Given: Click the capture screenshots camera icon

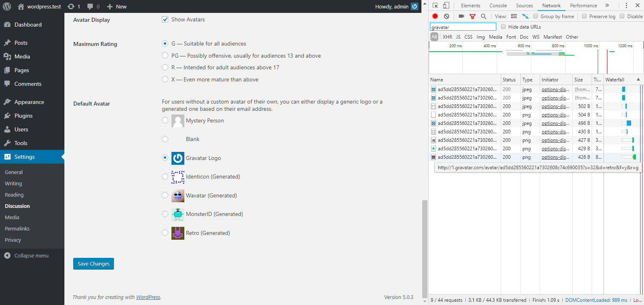Looking at the screenshot, I should click(461, 17).
